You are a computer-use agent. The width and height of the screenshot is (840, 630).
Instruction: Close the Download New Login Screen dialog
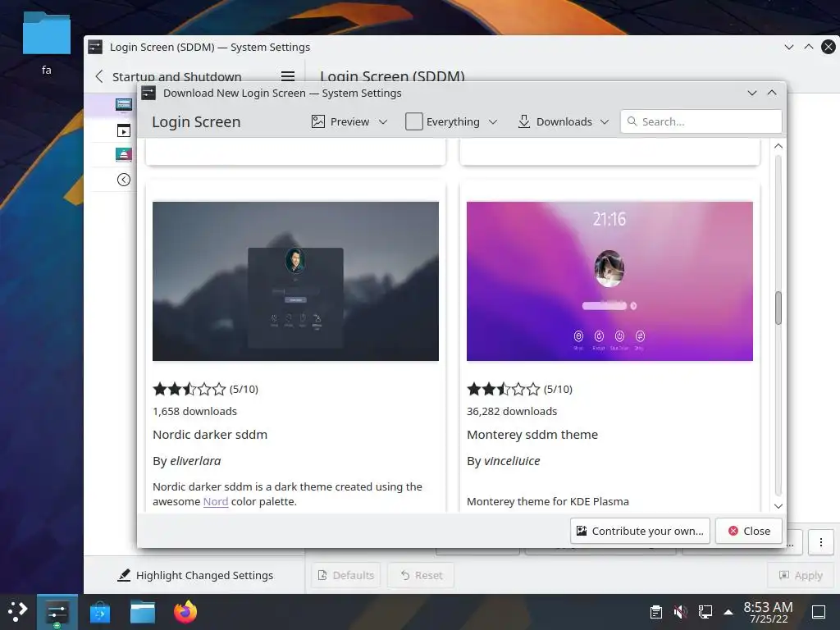pyautogui.click(x=749, y=531)
